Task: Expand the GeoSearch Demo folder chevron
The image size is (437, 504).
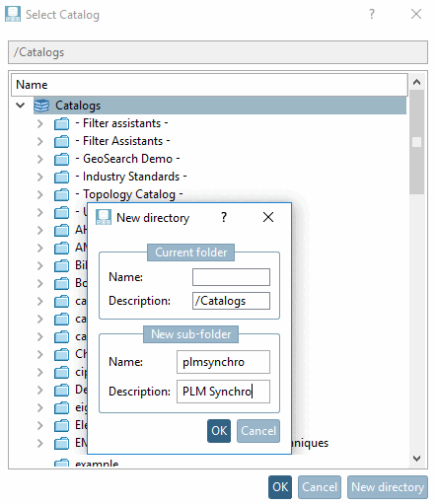Action: tap(39, 159)
